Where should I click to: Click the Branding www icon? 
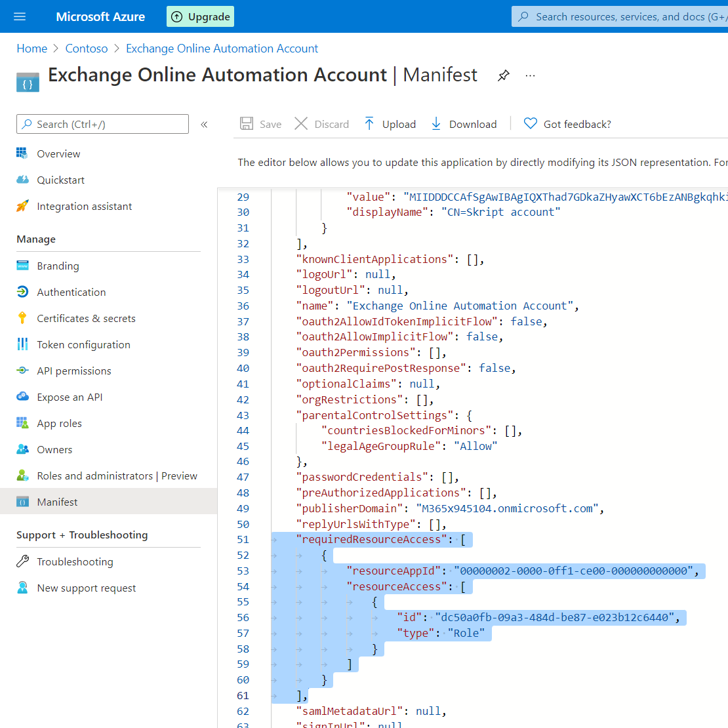22,266
